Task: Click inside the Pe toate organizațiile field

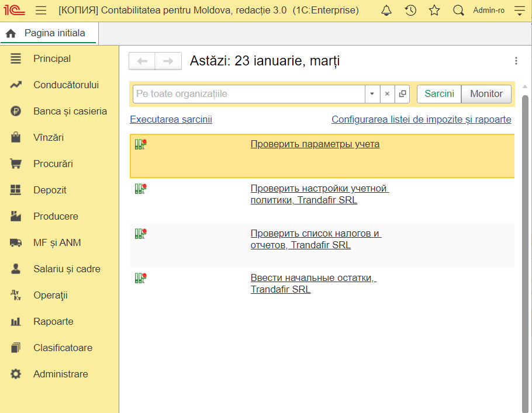Action: click(x=248, y=94)
